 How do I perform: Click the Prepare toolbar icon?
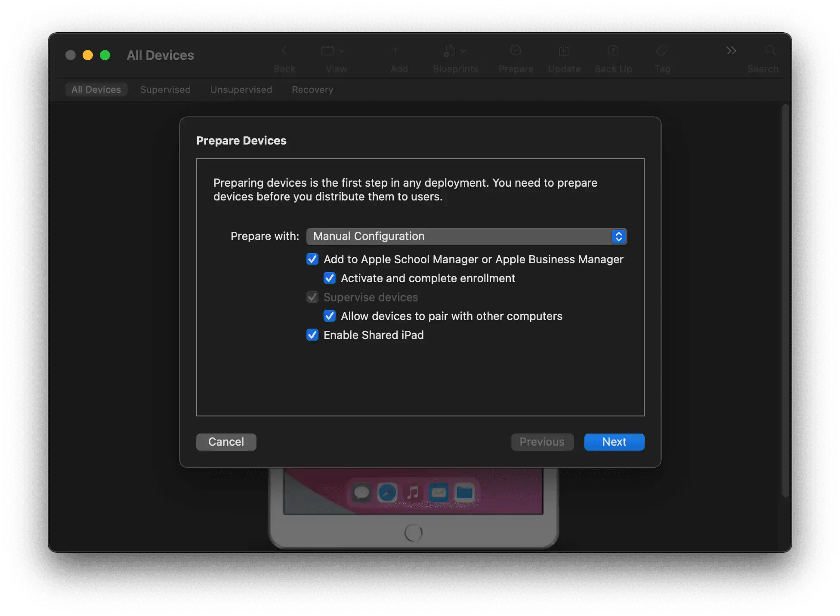pyautogui.click(x=515, y=51)
